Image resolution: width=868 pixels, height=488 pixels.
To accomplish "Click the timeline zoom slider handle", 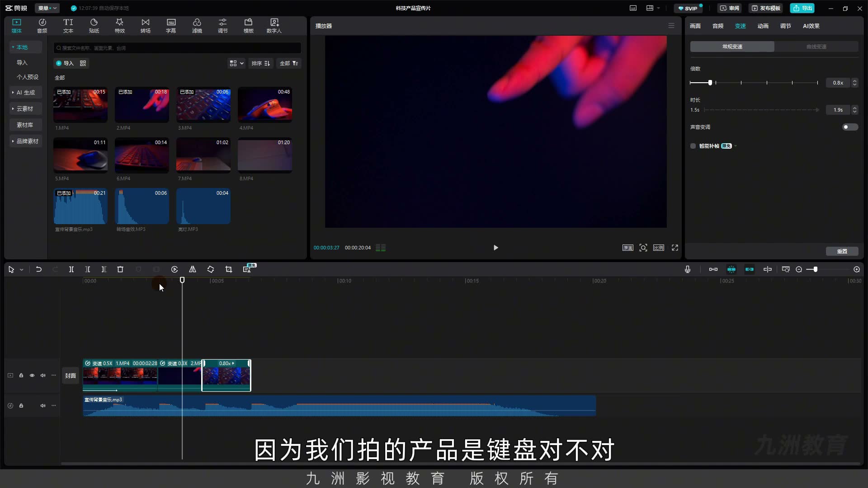I will 815,269.
